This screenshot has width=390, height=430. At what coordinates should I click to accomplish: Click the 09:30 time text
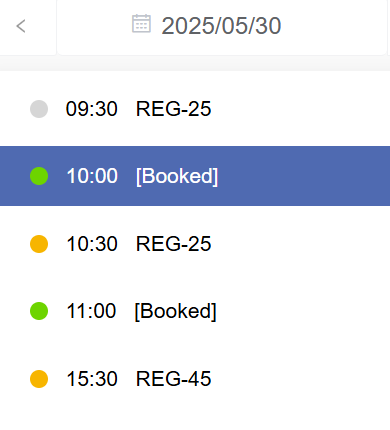point(92,109)
